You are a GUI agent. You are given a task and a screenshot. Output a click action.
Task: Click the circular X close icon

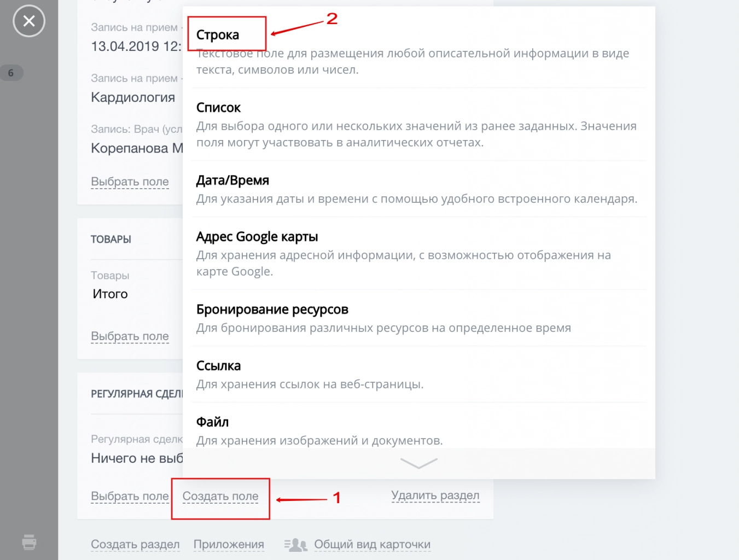(28, 21)
